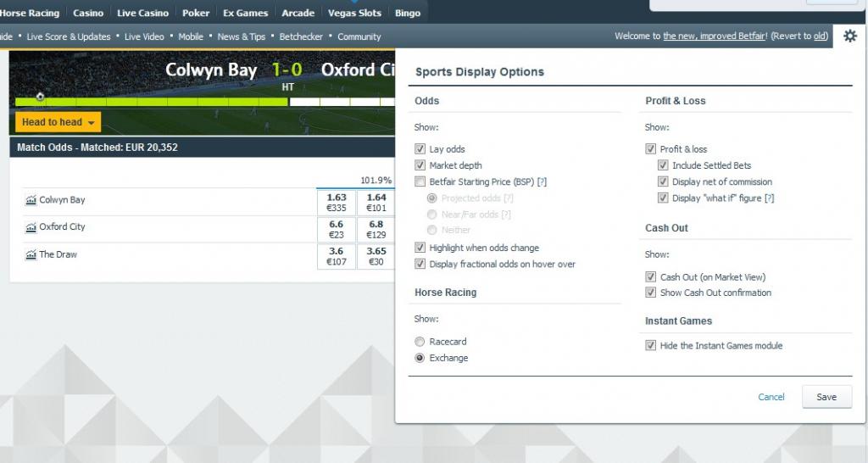Toggle the Lay odds checkbox

point(420,149)
